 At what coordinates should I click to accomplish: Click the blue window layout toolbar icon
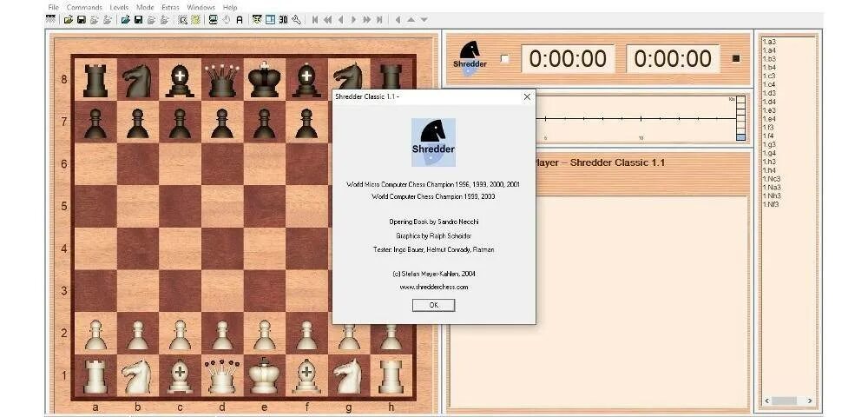(x=270, y=20)
